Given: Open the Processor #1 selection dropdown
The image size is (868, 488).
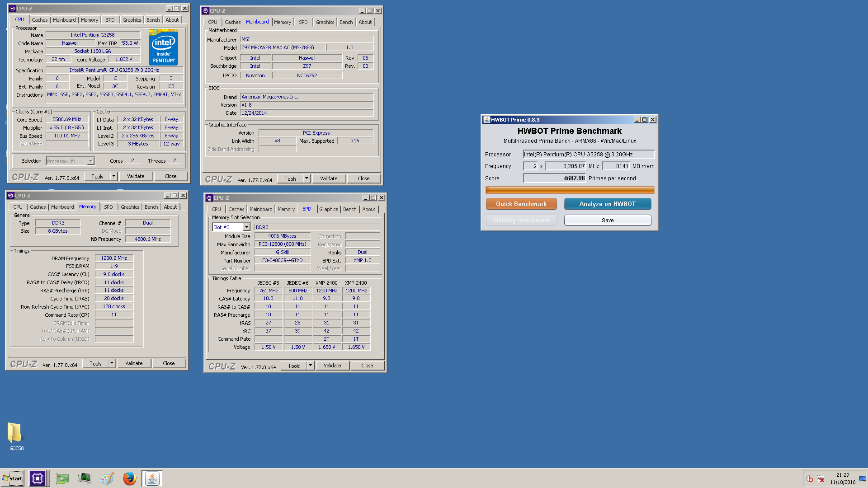Looking at the screenshot, I should click(90, 161).
